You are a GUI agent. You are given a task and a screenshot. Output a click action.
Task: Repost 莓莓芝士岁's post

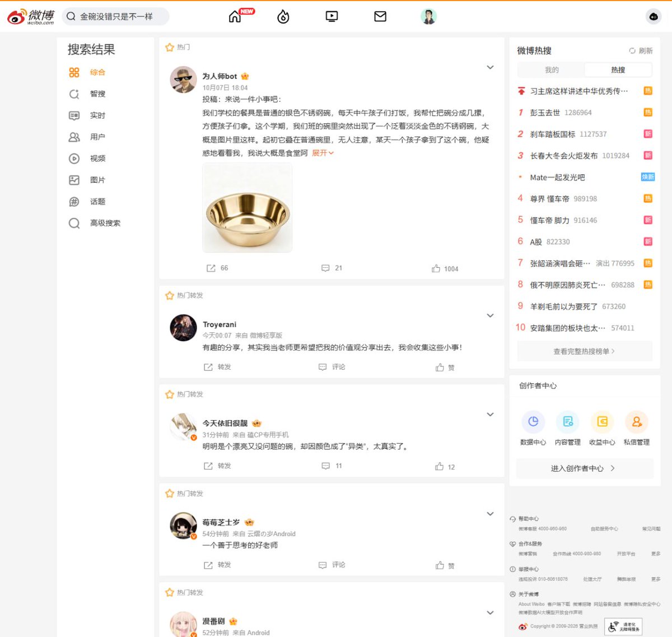click(x=217, y=565)
